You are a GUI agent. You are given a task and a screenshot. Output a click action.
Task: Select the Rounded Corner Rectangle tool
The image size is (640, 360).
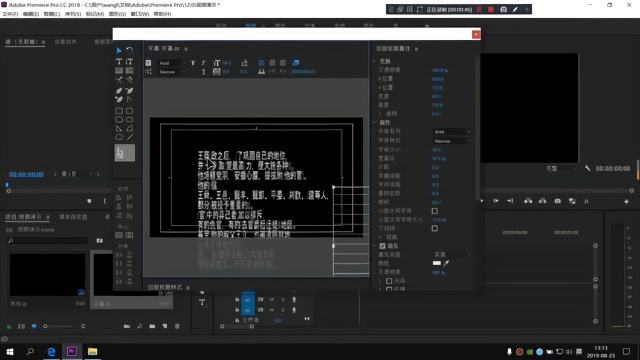click(129, 111)
